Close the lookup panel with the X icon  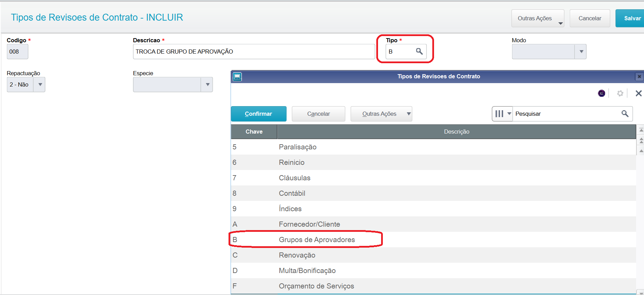[x=639, y=93]
